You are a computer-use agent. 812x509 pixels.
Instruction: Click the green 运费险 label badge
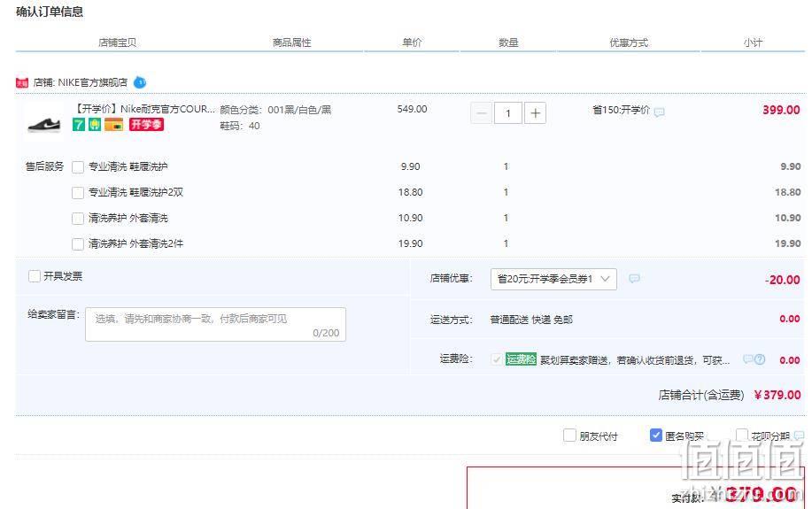pos(521,359)
